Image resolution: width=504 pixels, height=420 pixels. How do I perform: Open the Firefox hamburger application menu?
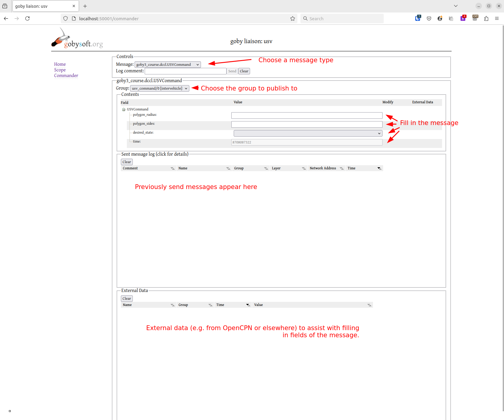click(x=497, y=18)
